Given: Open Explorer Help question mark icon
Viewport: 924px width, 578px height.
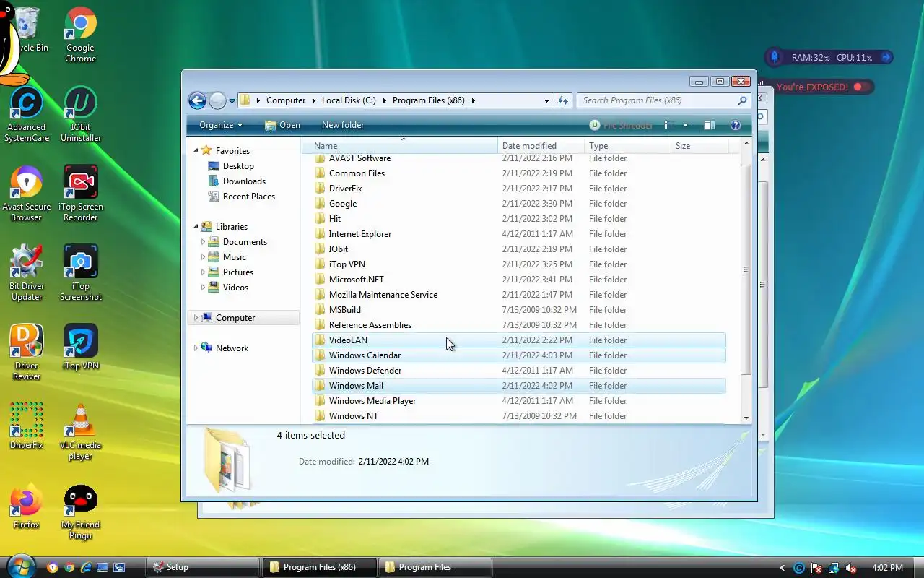Looking at the screenshot, I should [x=736, y=125].
